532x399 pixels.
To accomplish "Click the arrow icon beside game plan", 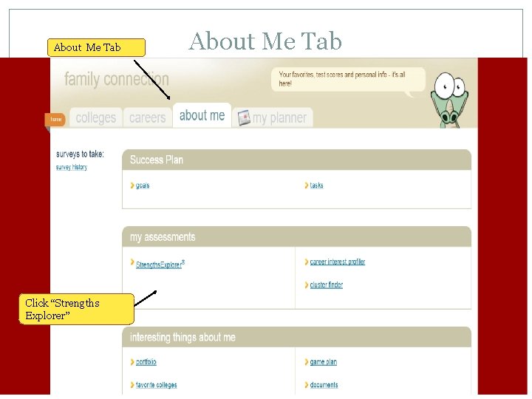I will click(x=307, y=362).
